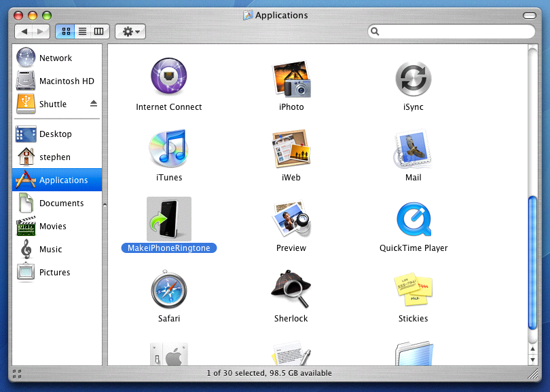Open Network in the sidebar

click(57, 58)
